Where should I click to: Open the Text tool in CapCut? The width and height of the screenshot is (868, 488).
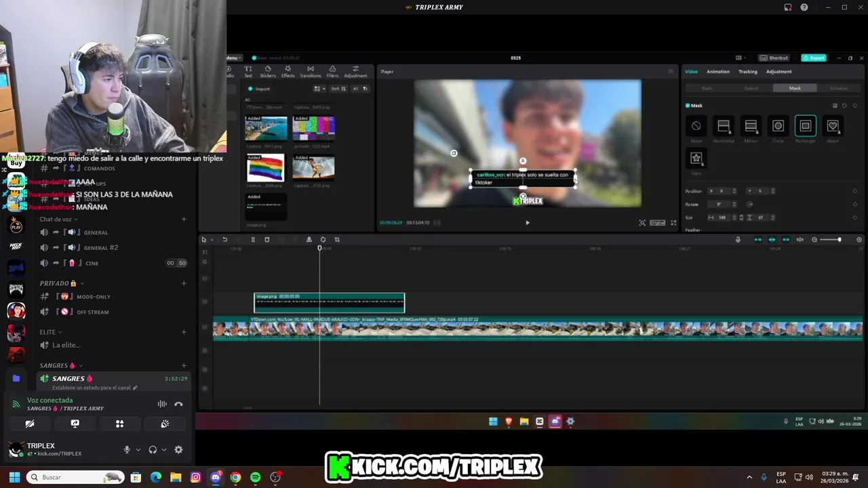pyautogui.click(x=248, y=71)
